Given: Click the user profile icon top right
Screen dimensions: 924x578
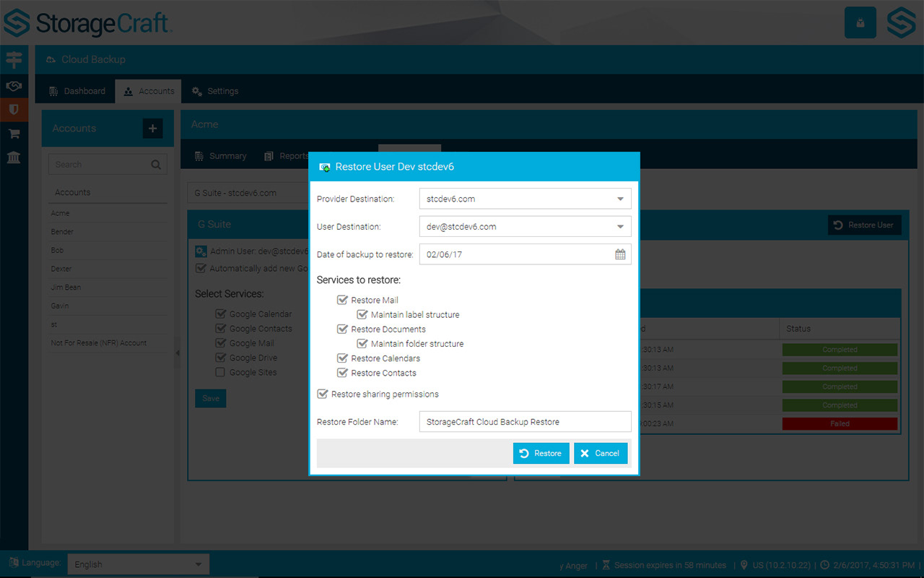Looking at the screenshot, I should 860,23.
